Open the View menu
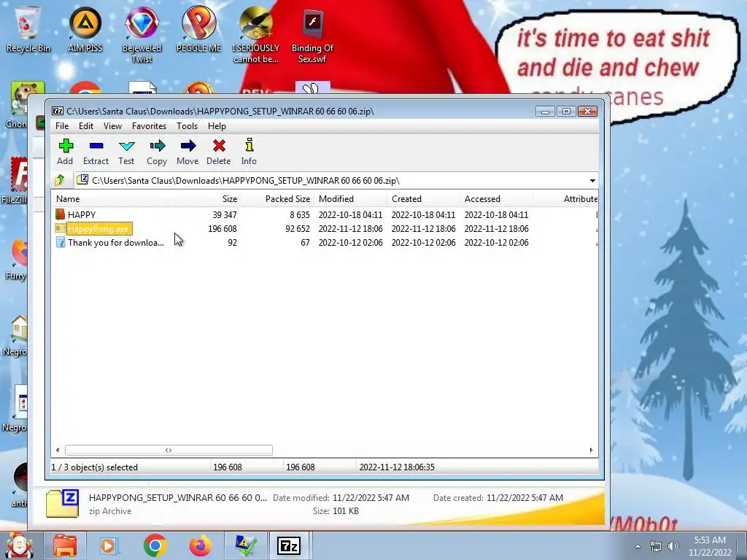Viewport: 747px width, 560px height. coord(112,126)
